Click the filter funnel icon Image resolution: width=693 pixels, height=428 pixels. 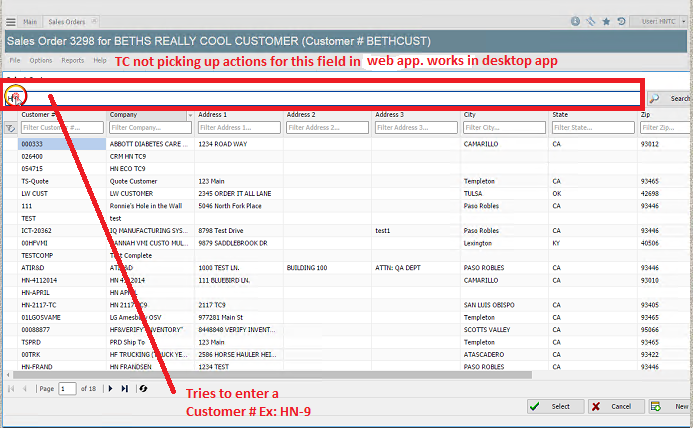pyautogui.click(x=10, y=128)
